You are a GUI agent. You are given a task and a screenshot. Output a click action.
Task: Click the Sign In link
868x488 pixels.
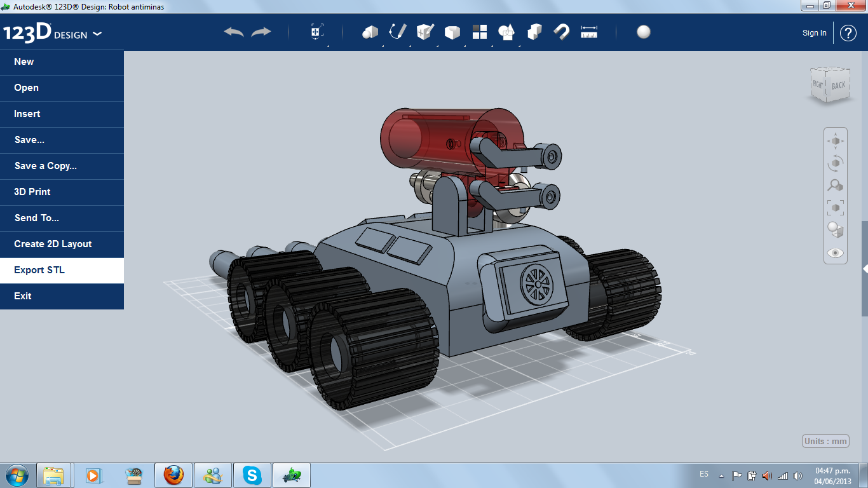(x=815, y=33)
